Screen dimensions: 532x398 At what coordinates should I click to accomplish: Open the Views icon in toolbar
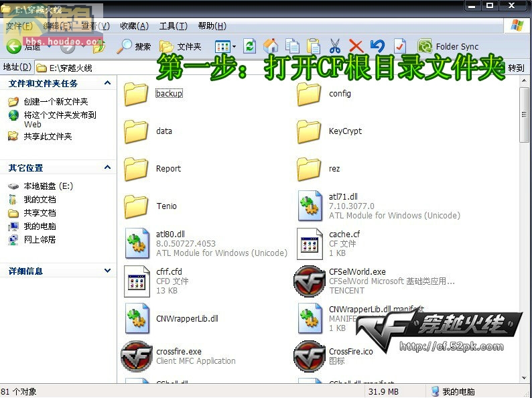pos(222,46)
